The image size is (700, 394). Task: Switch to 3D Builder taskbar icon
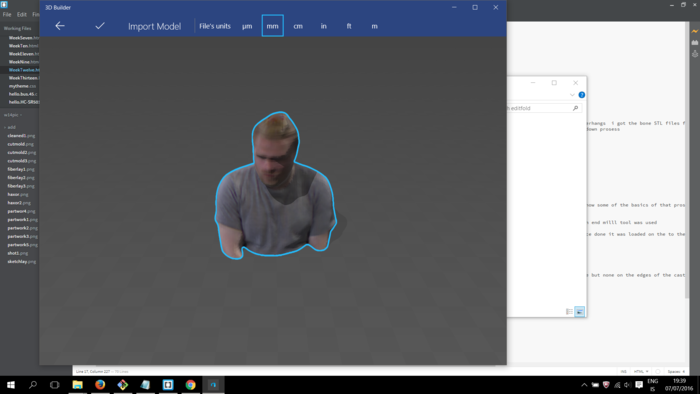tap(213, 385)
